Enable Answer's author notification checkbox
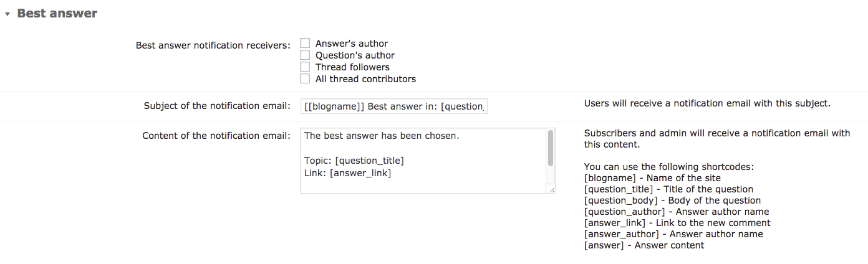The image size is (868, 264). (305, 44)
